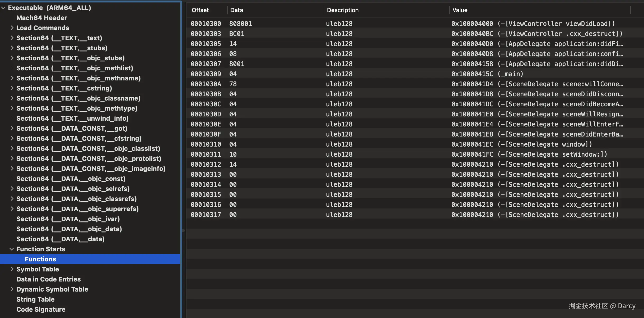Select the Mach64 Header item

click(41, 18)
